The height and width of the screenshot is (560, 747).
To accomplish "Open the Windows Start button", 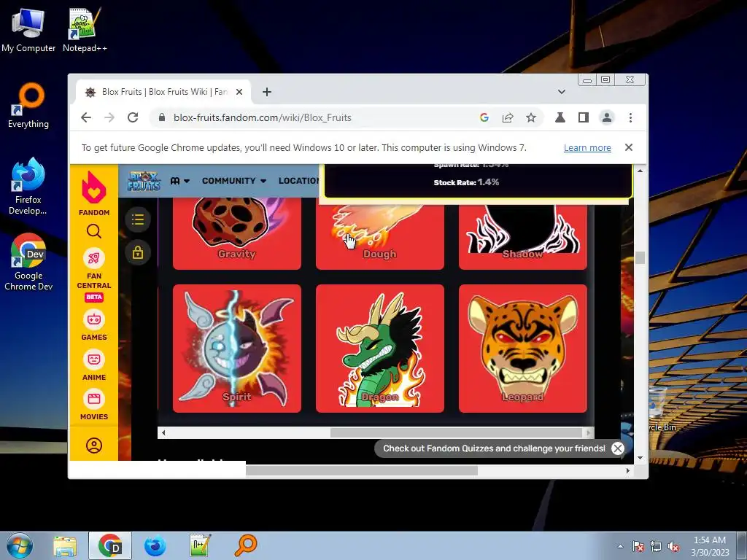I will click(20, 545).
